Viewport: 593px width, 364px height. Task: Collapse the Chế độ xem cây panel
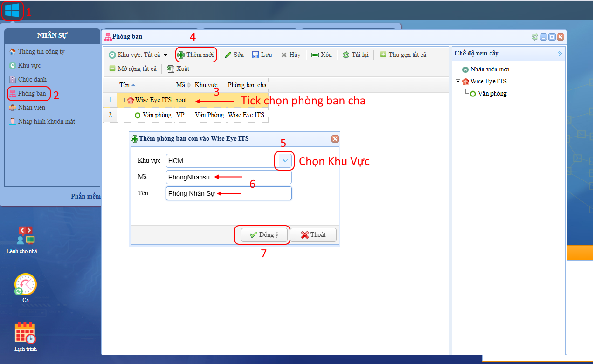pos(559,54)
